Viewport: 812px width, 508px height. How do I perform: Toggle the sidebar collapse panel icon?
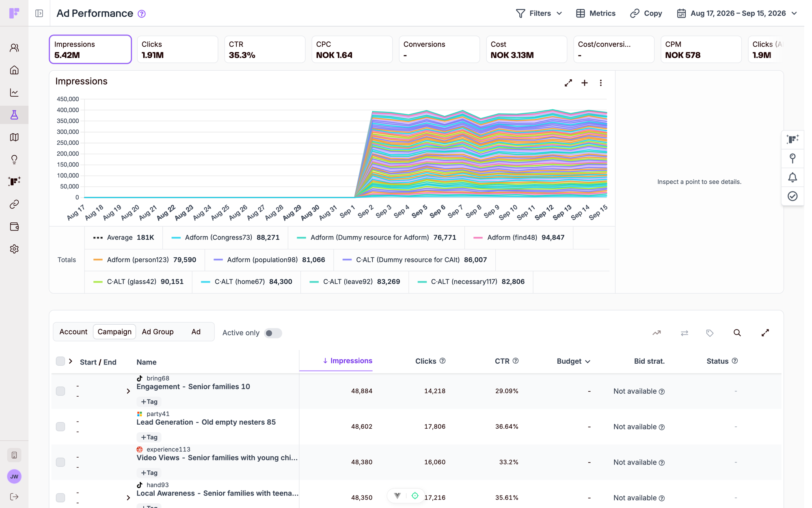39,13
